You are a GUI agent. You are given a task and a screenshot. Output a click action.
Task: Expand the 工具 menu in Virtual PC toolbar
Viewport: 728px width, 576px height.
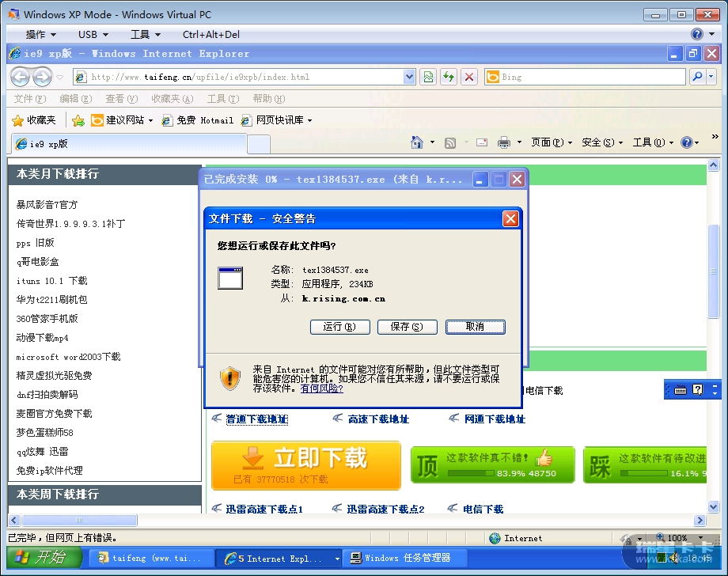146,34
